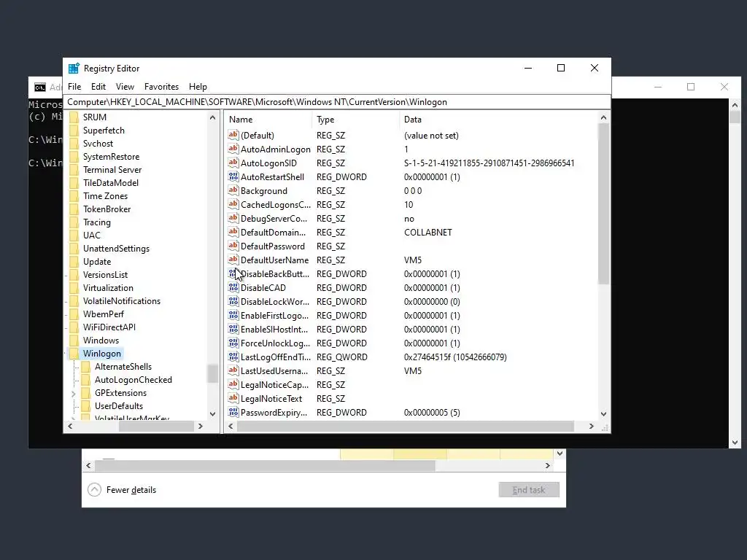Open the Help menu
Image resolution: width=747 pixels, height=560 pixels.
[198, 87]
